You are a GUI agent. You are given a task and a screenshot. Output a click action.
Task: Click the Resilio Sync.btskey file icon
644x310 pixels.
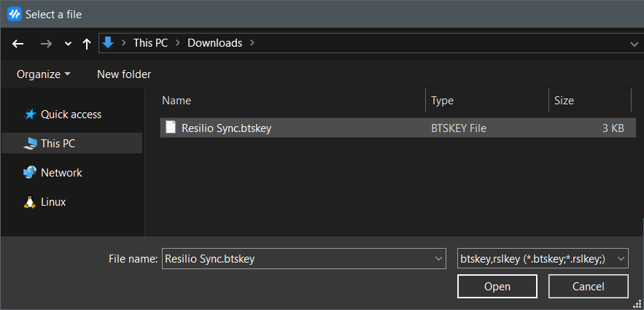[x=171, y=128]
